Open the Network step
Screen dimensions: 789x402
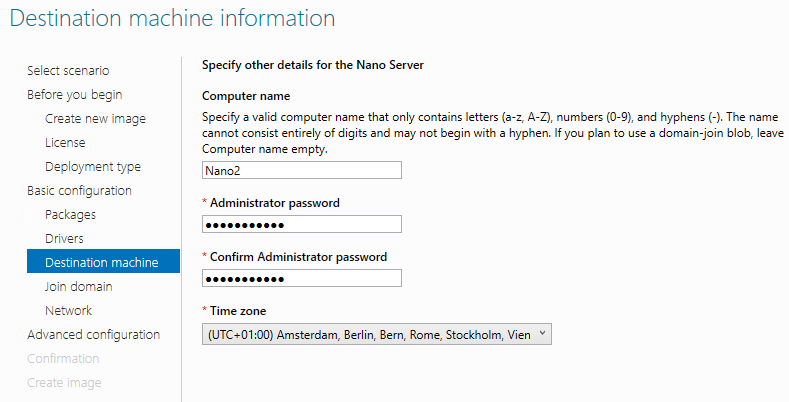(x=68, y=310)
